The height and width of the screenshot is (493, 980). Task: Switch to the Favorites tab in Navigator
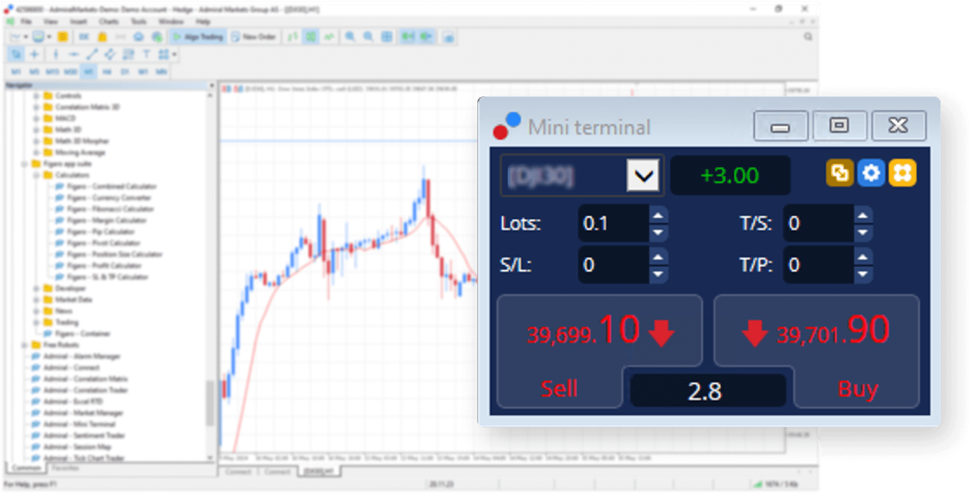point(65,468)
